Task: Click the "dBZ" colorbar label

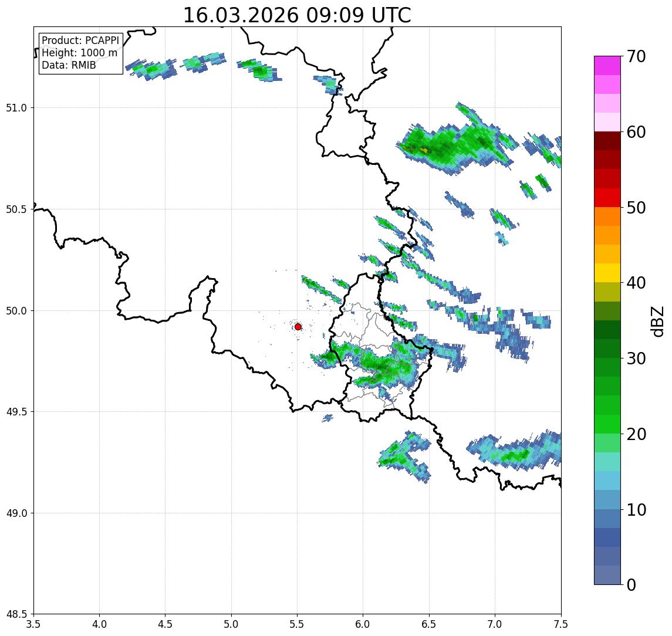Action: [657, 321]
